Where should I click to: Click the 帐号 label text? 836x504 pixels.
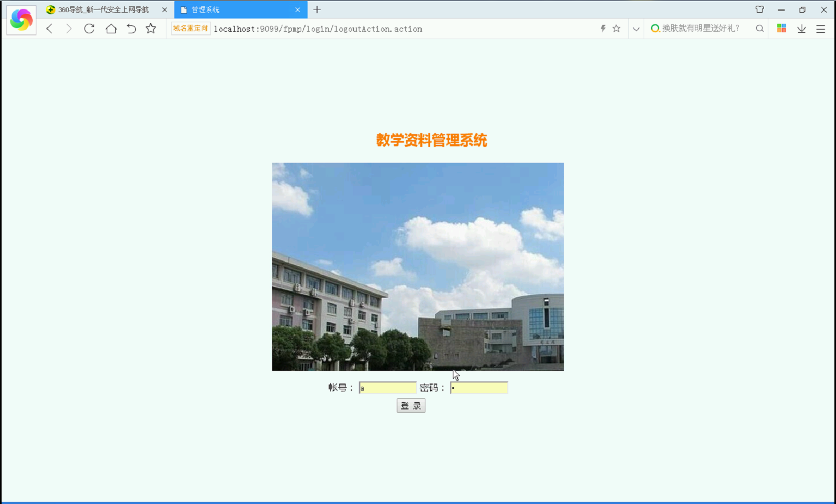click(341, 388)
